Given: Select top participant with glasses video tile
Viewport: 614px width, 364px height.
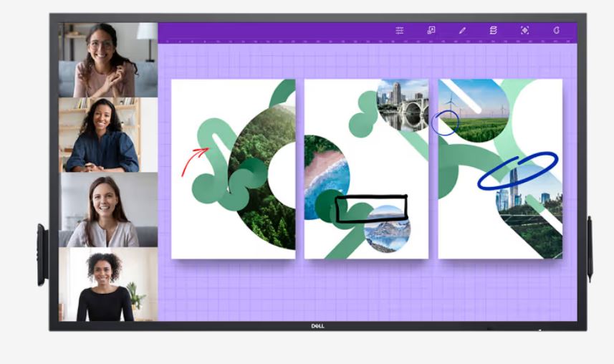Looking at the screenshot, I should 107,60.
